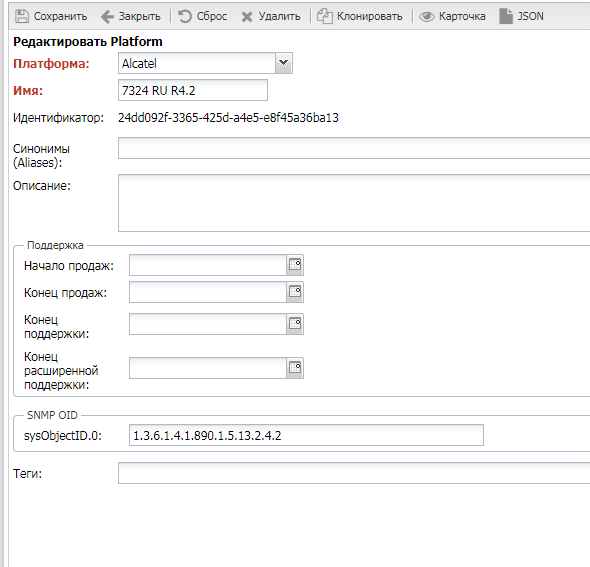The width and height of the screenshot is (590, 567).
Task: Click the Удалить button label
Action: coord(279,16)
